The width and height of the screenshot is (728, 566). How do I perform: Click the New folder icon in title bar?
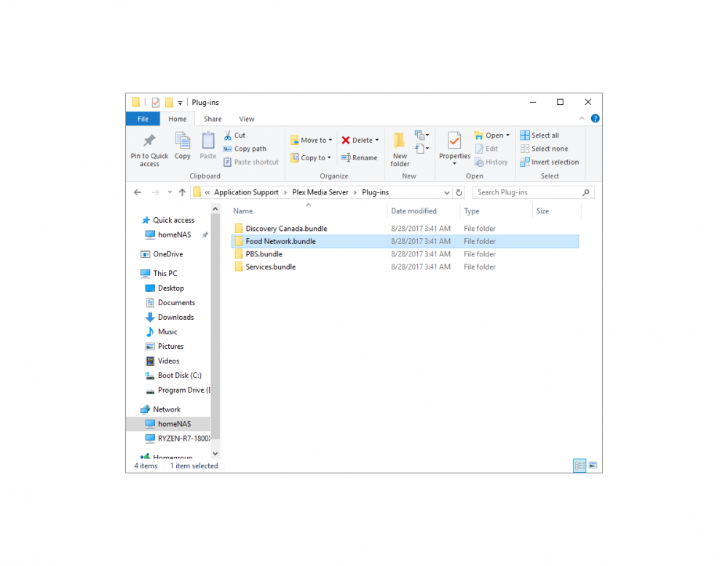[x=169, y=102]
